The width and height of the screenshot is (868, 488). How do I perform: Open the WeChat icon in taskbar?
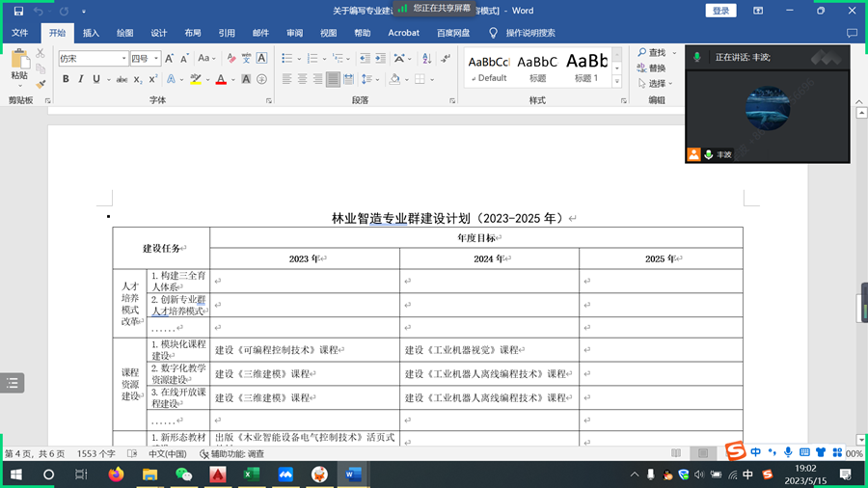tap(183, 474)
